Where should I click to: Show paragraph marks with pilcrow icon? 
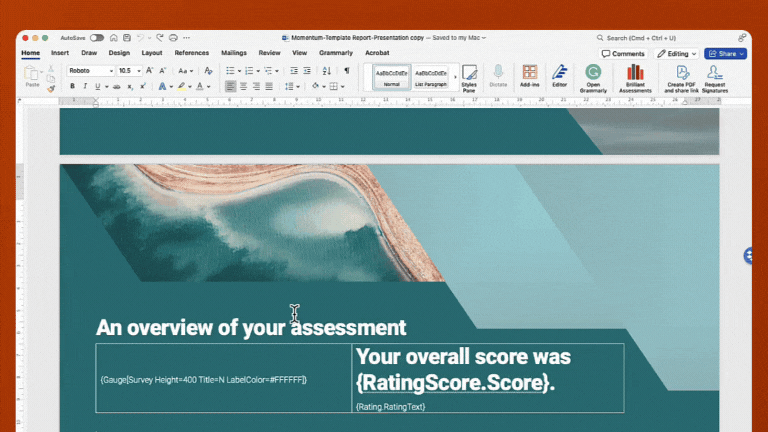347,71
